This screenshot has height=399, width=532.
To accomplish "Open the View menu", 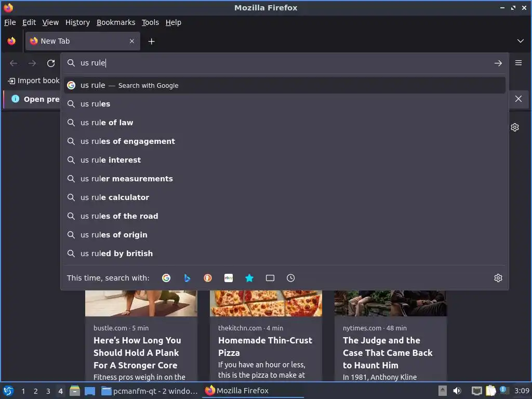I will tap(50, 22).
